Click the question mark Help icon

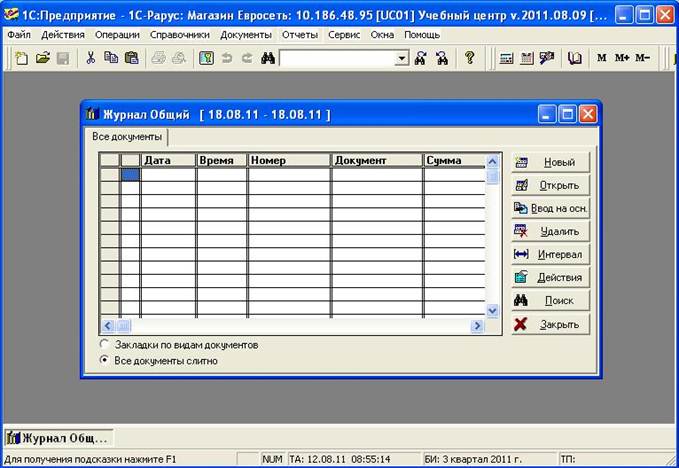tap(469, 58)
